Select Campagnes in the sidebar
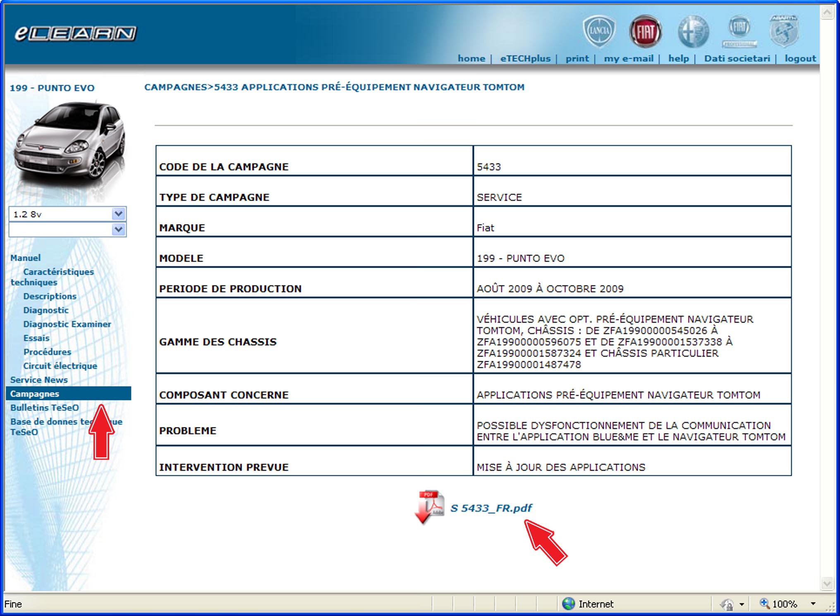Viewport: 840px width, 616px height. [x=35, y=394]
